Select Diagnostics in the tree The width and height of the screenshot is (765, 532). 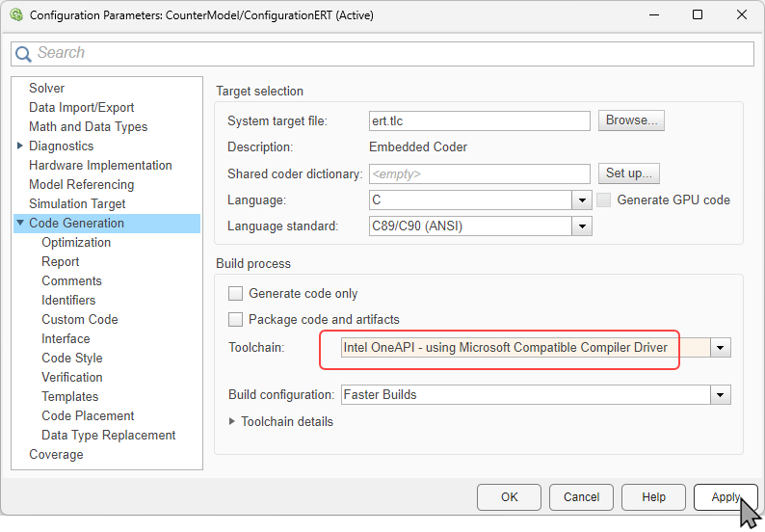pyautogui.click(x=61, y=146)
